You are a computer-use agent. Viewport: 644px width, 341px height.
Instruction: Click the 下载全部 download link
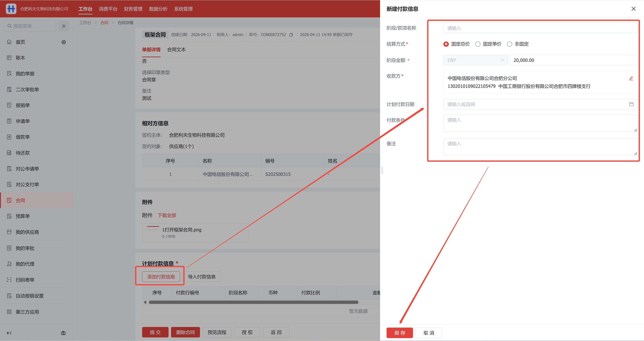(167, 215)
